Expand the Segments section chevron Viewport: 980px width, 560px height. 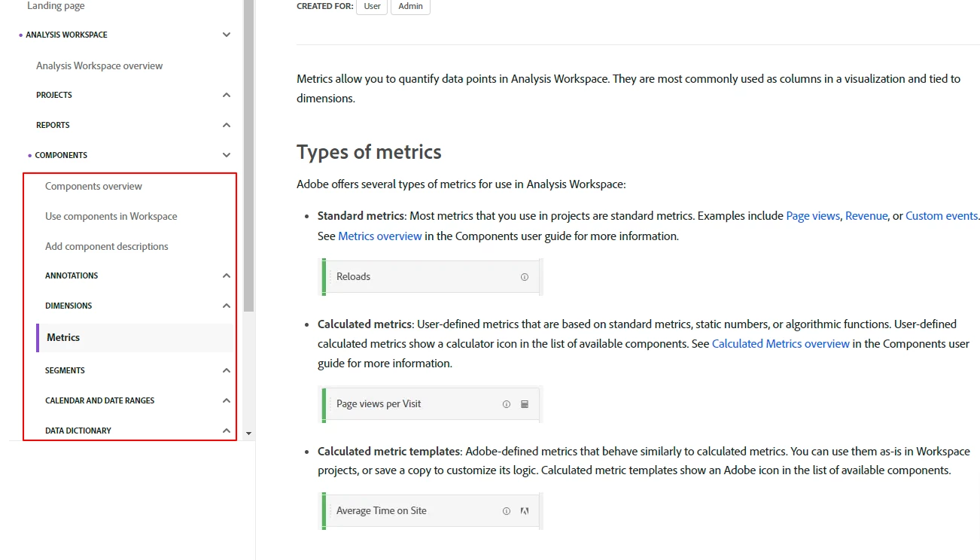227,370
